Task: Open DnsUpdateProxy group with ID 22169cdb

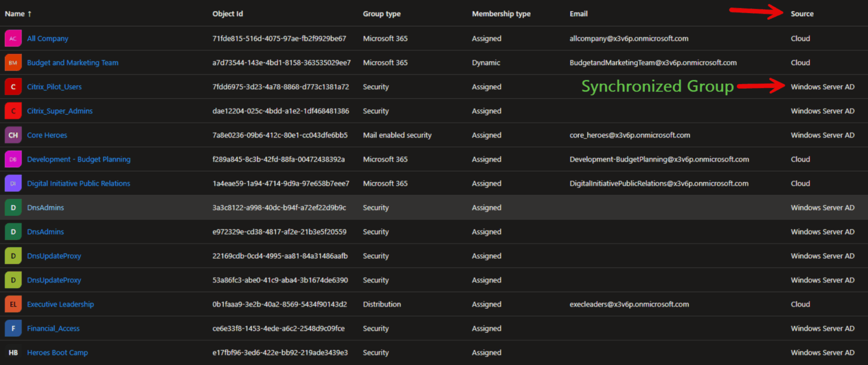Action: [x=54, y=256]
